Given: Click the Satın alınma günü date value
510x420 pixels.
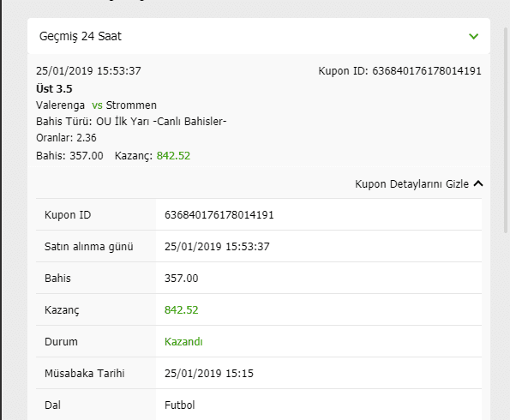Looking at the screenshot, I should tap(217, 247).
